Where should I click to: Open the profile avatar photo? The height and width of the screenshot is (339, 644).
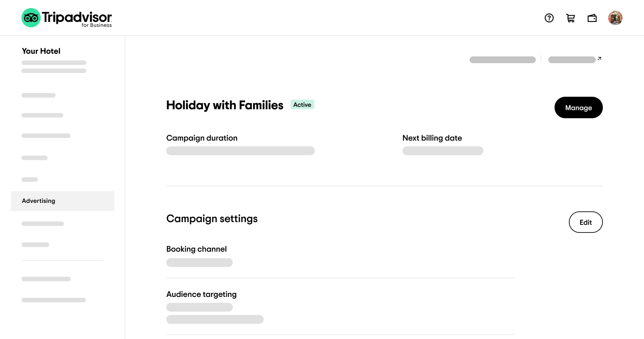[615, 18]
